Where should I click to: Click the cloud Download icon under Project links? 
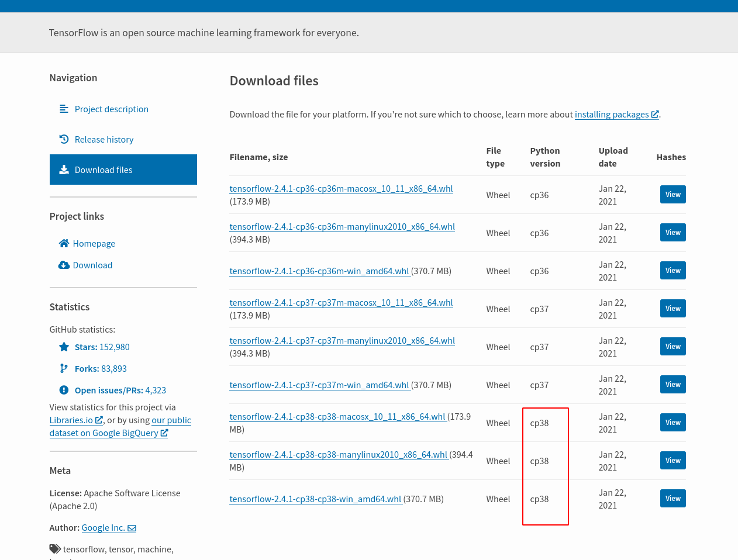(x=64, y=265)
